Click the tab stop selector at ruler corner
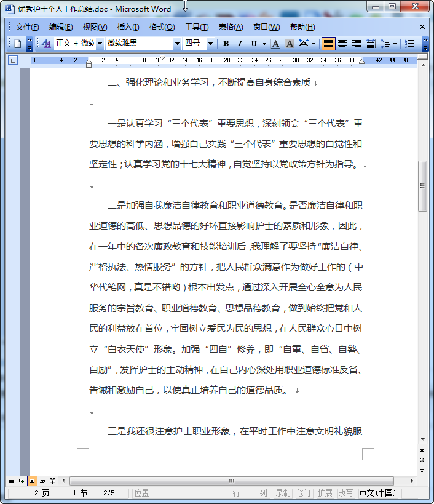This screenshot has height=504, width=434. [x=12, y=60]
